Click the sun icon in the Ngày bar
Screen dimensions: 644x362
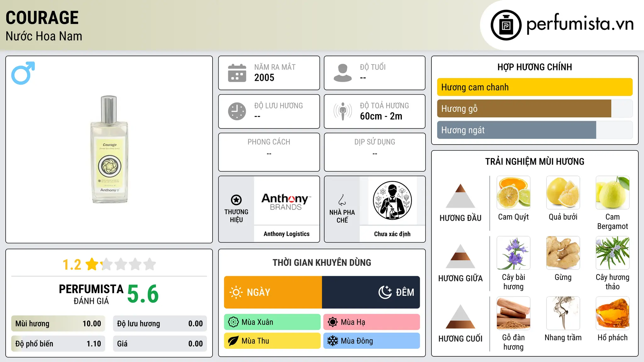click(236, 292)
